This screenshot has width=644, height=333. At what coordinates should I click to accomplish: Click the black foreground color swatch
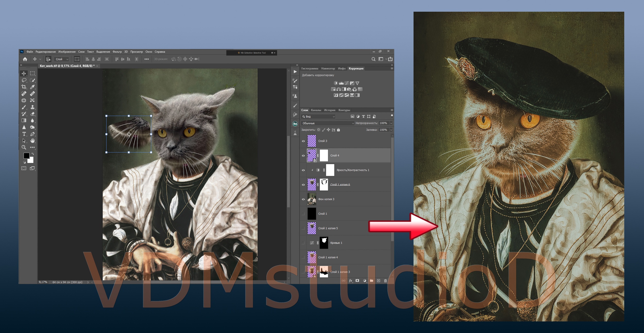click(x=26, y=156)
